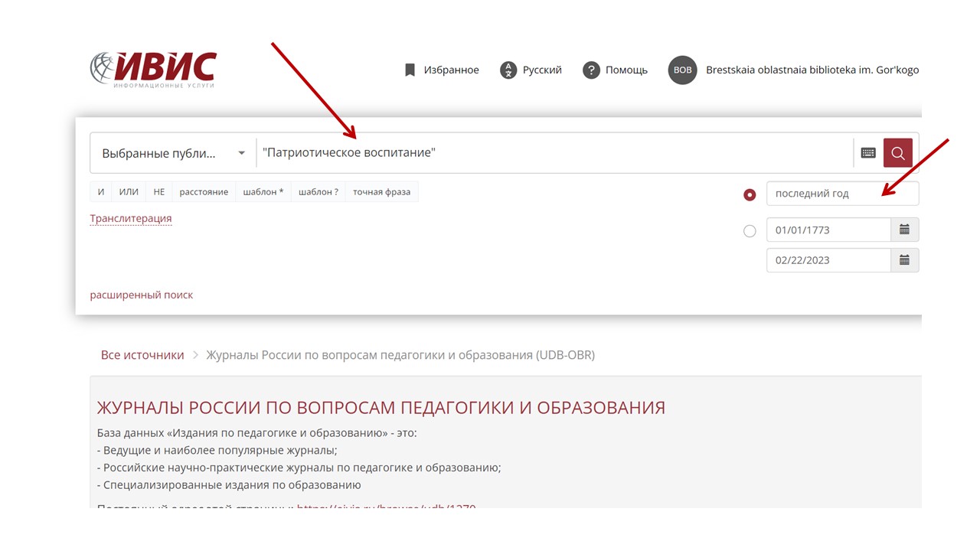Open the 'последний год' period dropdown
980x551 pixels.
point(841,194)
